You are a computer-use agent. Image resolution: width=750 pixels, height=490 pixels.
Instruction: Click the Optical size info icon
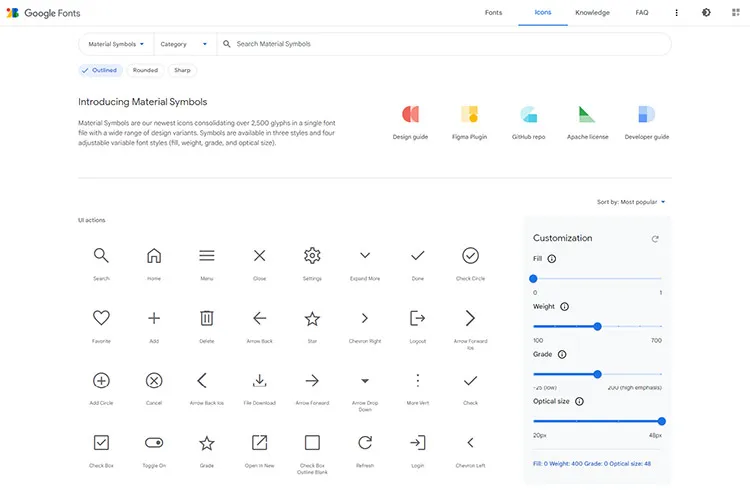point(579,401)
